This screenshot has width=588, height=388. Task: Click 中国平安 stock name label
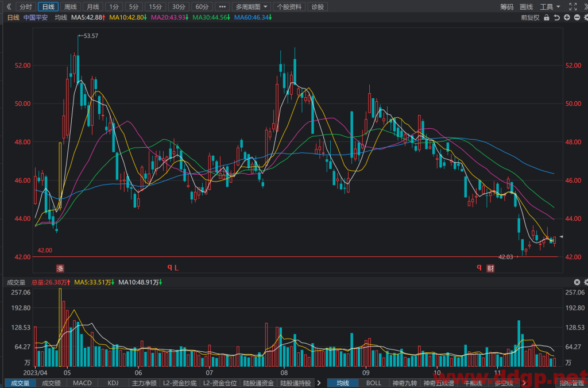point(36,18)
